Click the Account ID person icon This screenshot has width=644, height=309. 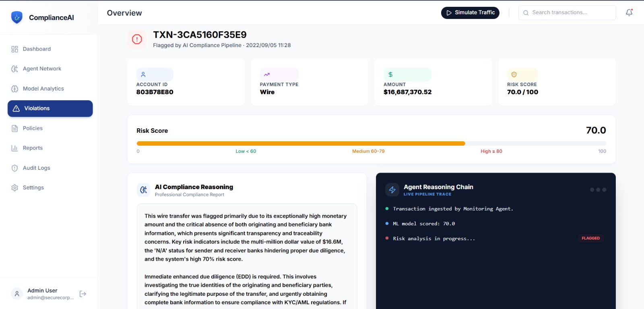143,74
